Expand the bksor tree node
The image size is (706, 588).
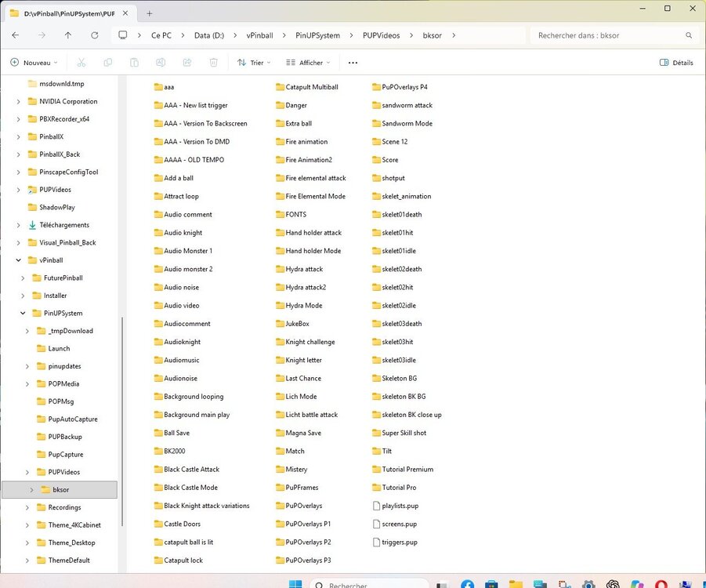coord(31,490)
